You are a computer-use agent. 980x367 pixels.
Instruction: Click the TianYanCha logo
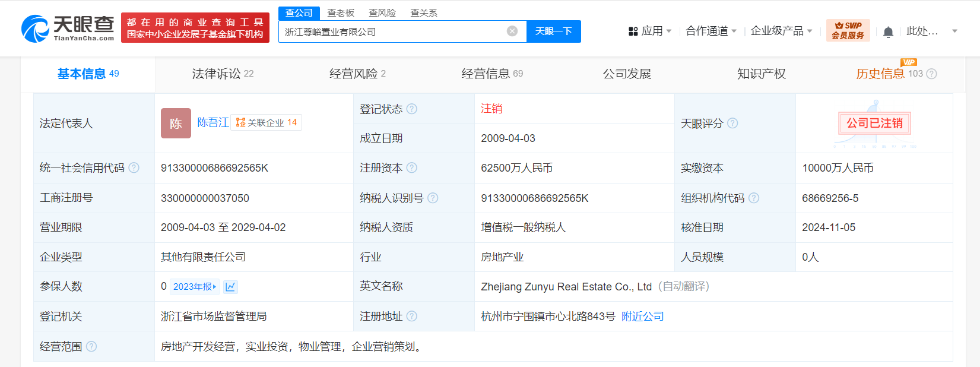(x=68, y=28)
